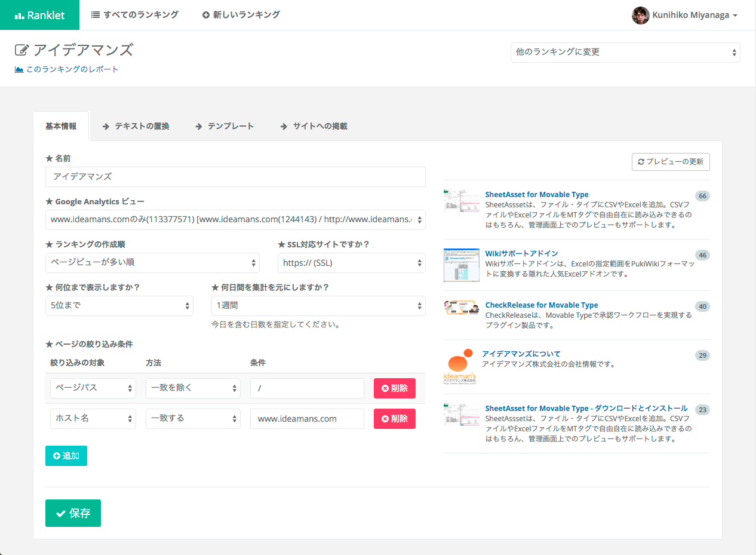Open すべてのランキング in the top menu
Screen dimensions: 756x555
135,15
